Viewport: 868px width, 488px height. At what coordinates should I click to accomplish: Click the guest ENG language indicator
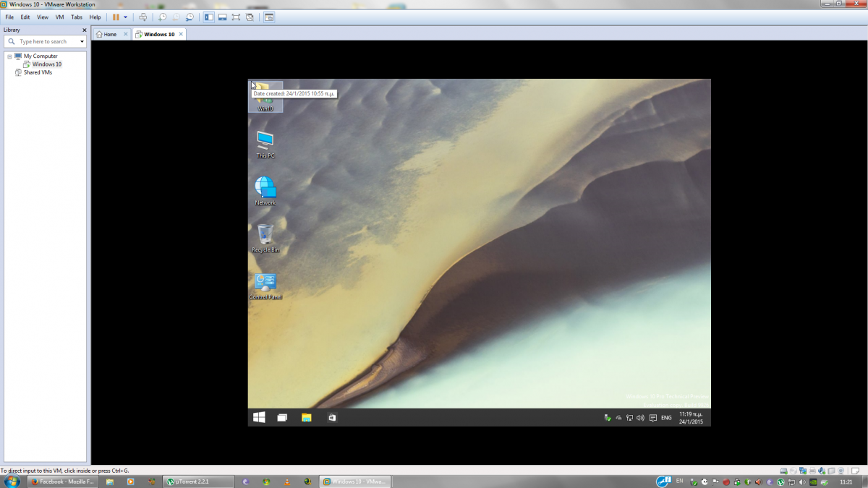pyautogui.click(x=666, y=418)
